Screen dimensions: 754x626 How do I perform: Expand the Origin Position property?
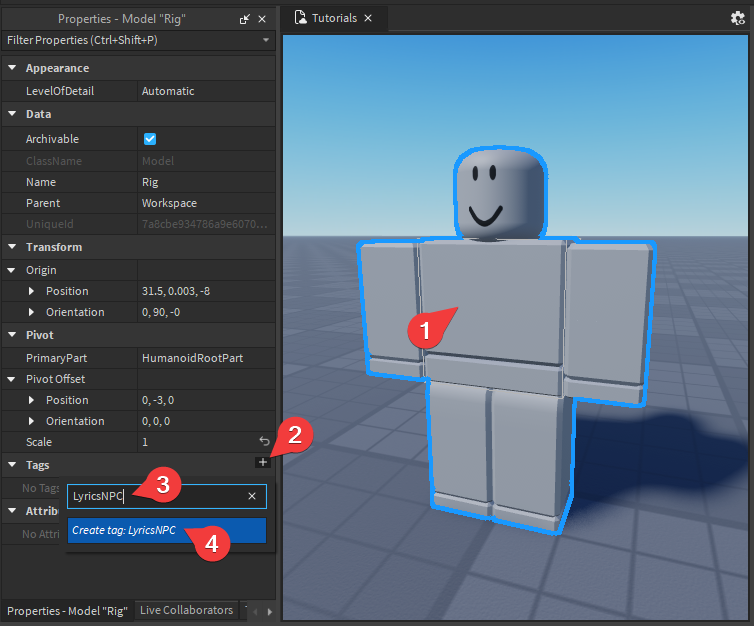tap(31, 291)
